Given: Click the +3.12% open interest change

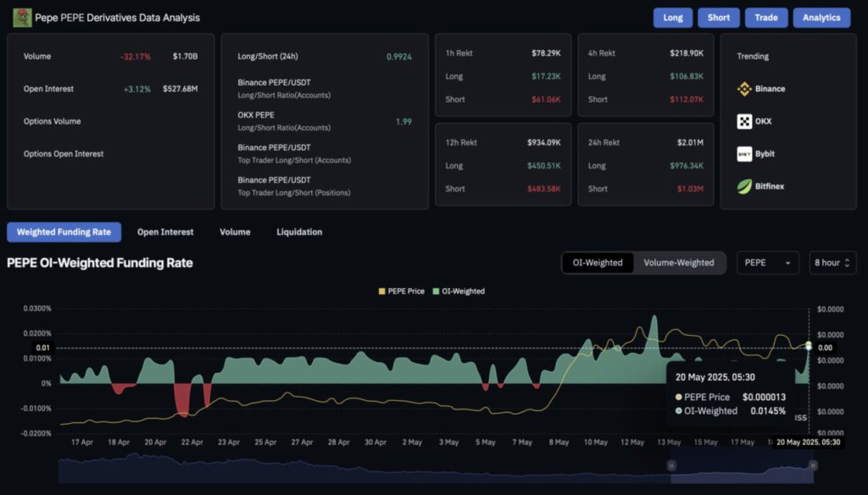Looking at the screenshot, I should point(136,89).
